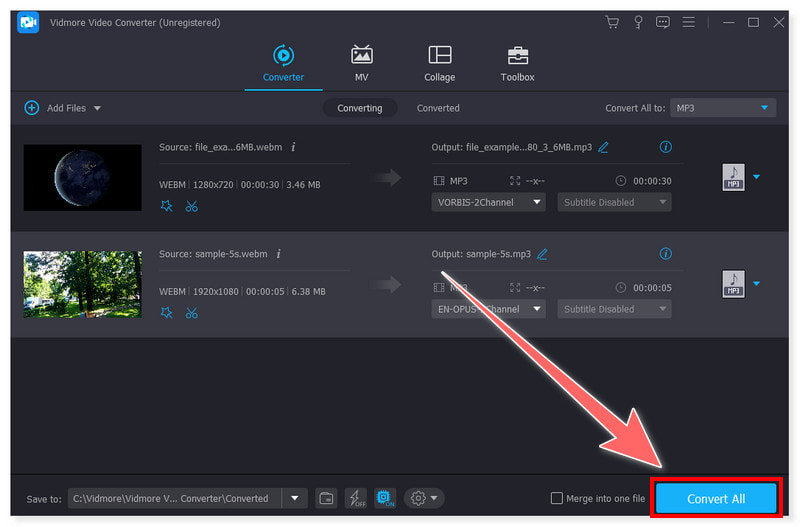800x527 pixels.
Task: Show source info for sample-5s.webm
Action: pyautogui.click(x=278, y=254)
